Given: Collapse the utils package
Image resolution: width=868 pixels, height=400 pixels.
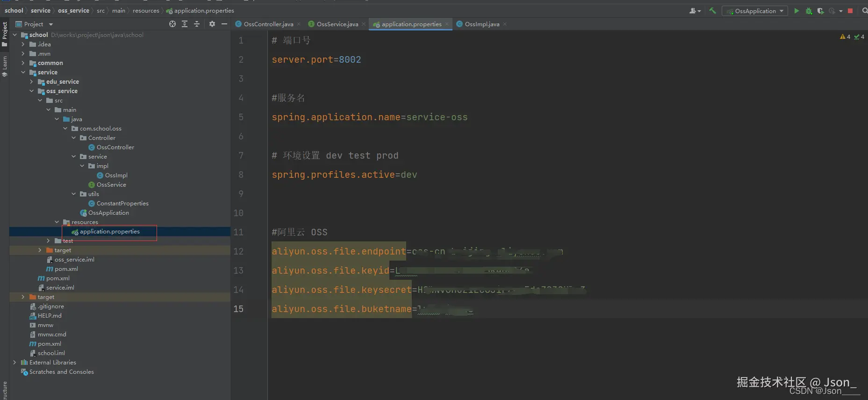Looking at the screenshot, I should coord(73,194).
